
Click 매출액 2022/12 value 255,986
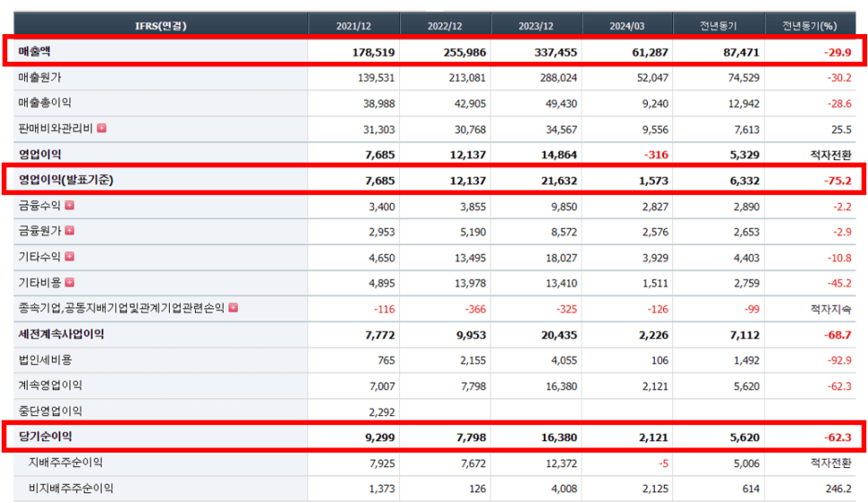point(465,53)
